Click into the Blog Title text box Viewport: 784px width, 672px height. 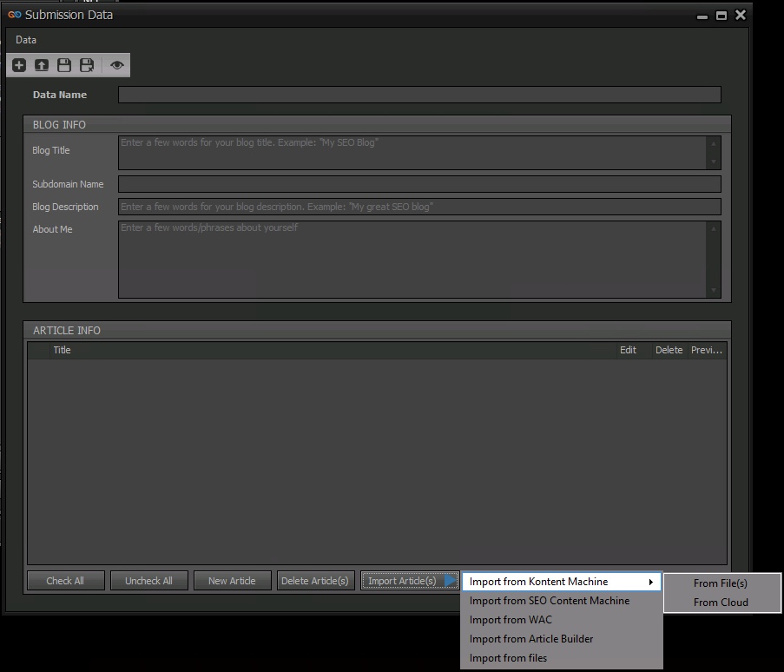point(412,153)
